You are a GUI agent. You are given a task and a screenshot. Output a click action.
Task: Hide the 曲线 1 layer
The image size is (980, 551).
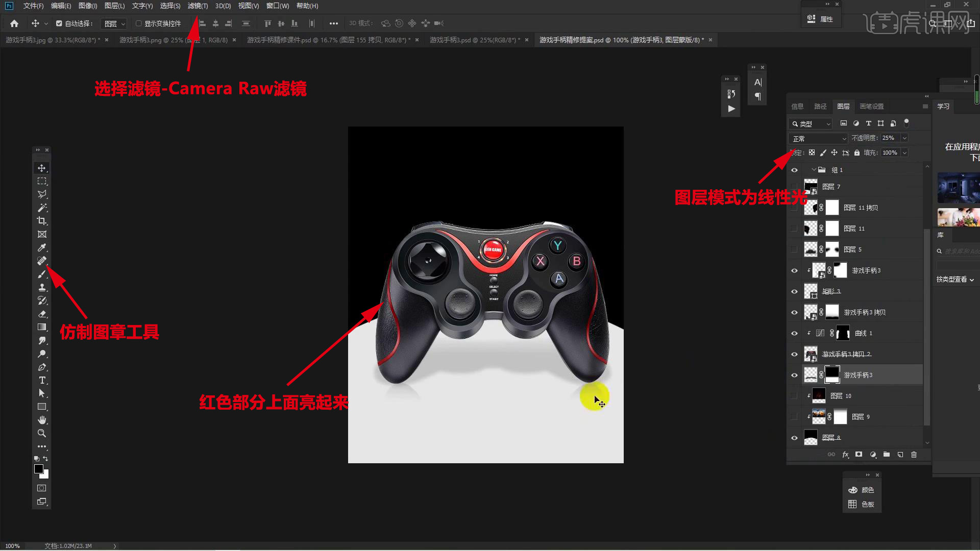794,333
